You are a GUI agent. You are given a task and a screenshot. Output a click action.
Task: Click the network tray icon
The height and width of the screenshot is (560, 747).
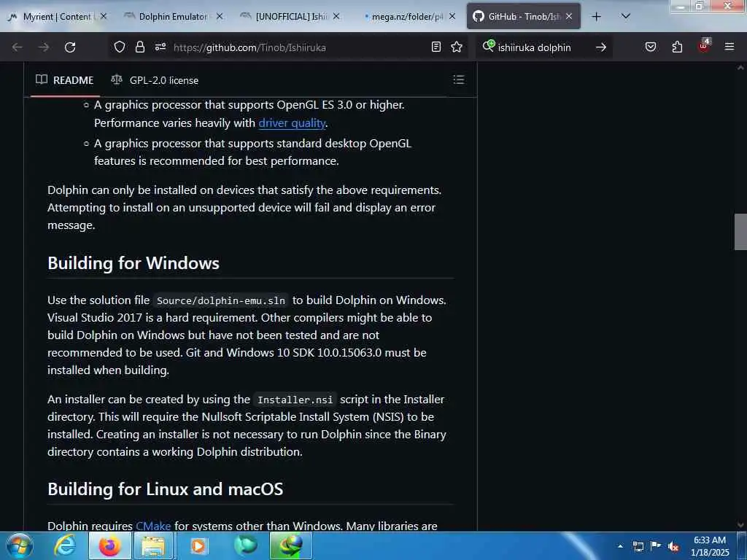(x=638, y=546)
